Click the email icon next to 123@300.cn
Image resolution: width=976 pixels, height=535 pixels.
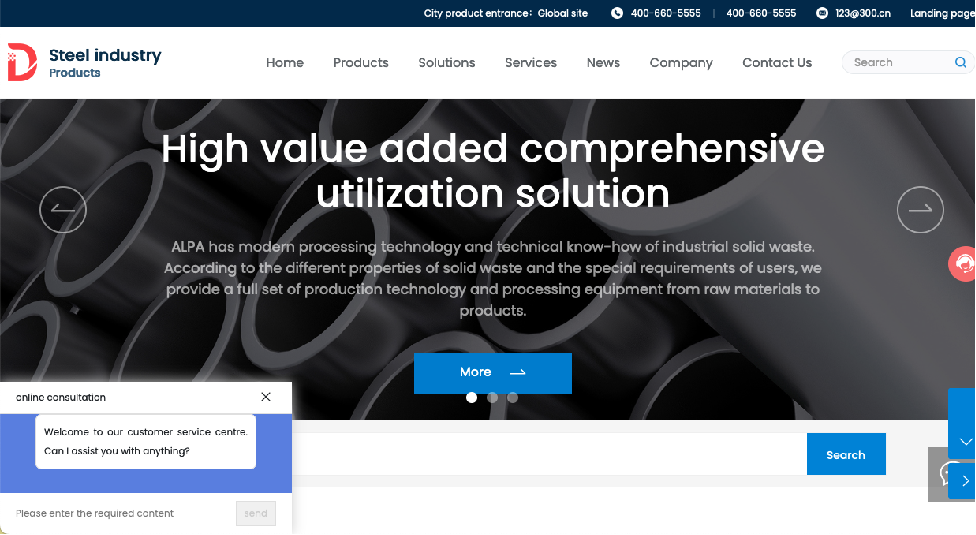[822, 13]
